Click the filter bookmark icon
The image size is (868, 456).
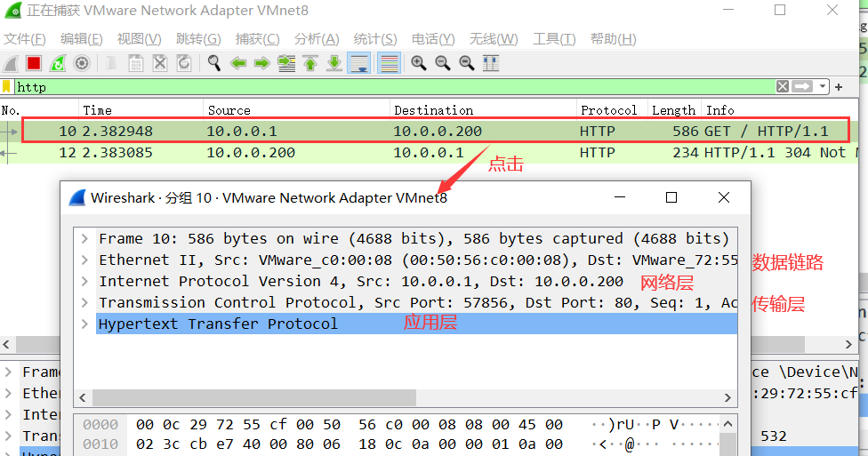pos(6,87)
